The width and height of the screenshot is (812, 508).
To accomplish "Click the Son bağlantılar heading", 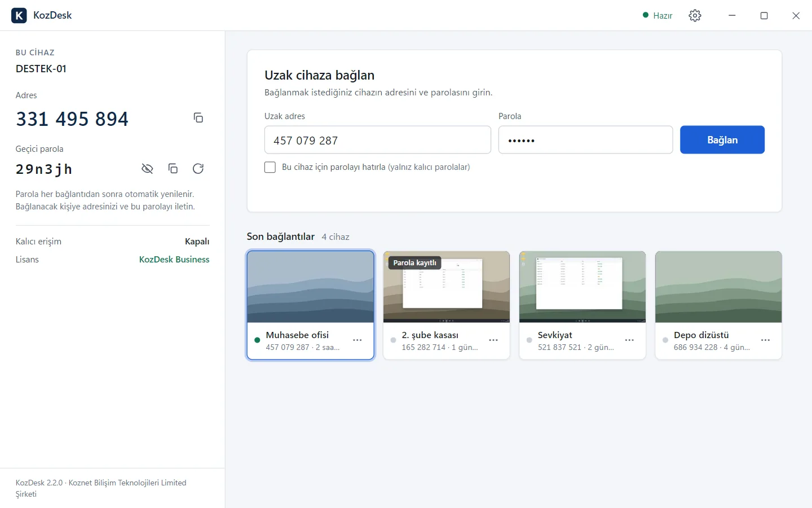I will point(281,237).
